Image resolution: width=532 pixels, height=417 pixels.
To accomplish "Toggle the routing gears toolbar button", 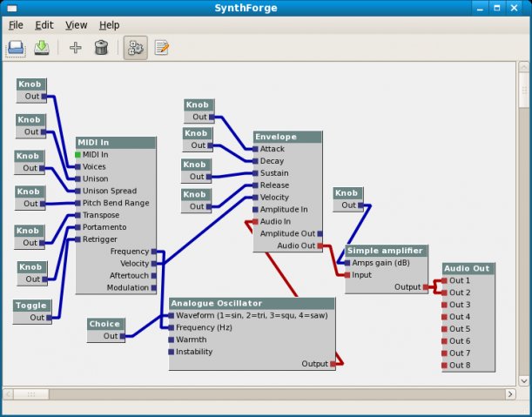I will [x=135, y=48].
